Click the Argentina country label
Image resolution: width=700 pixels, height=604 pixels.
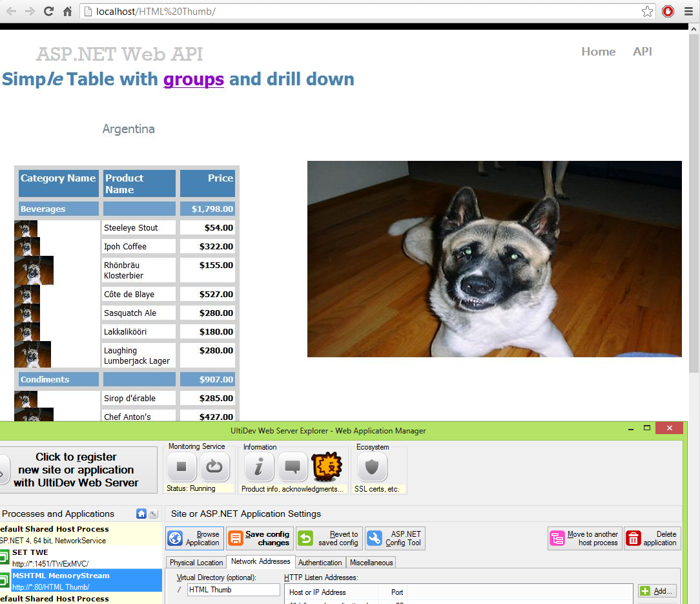129,129
